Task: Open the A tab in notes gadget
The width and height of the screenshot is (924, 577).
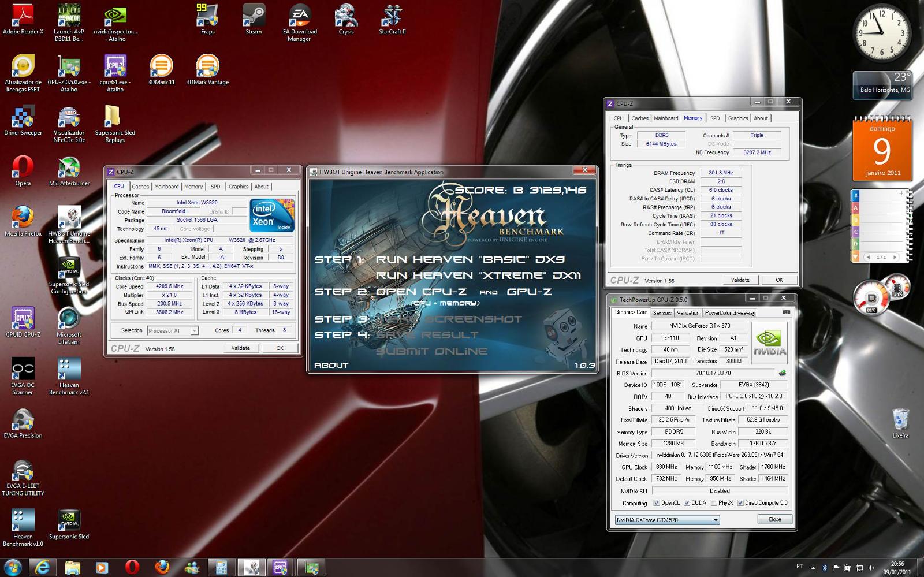Action: point(855,207)
